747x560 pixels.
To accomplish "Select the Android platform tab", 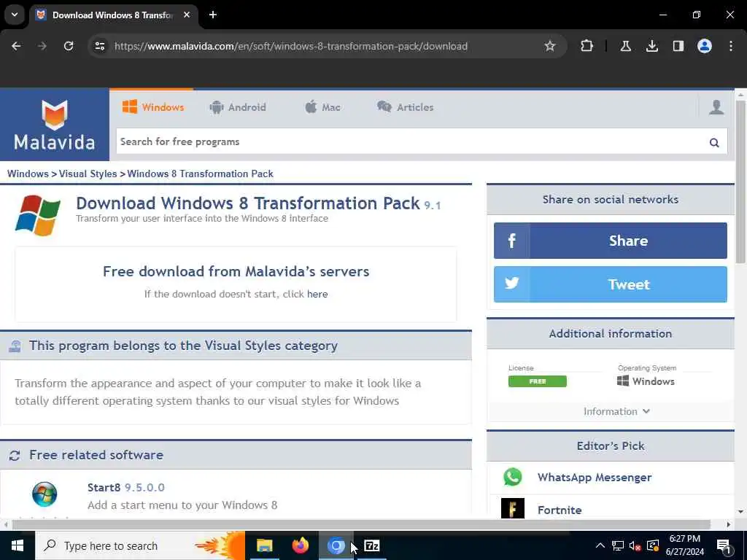I will [238, 107].
